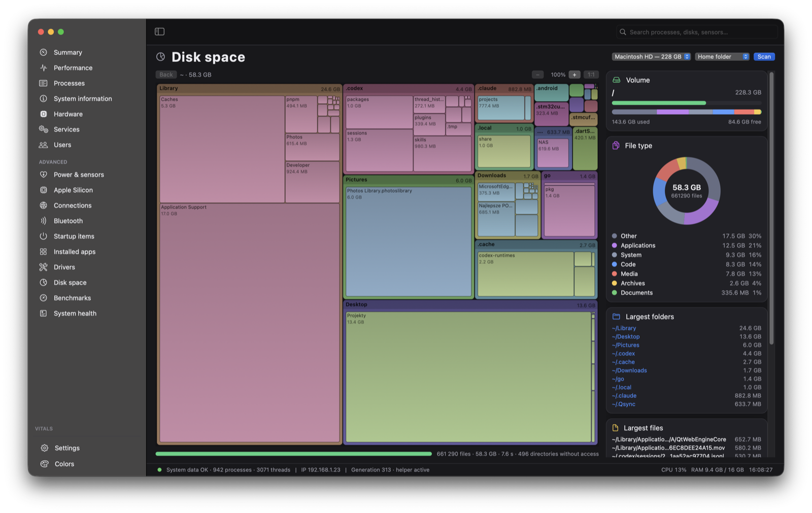This screenshot has width=812, height=513.
Task: Click the Startup items power icon
Action: coord(44,236)
